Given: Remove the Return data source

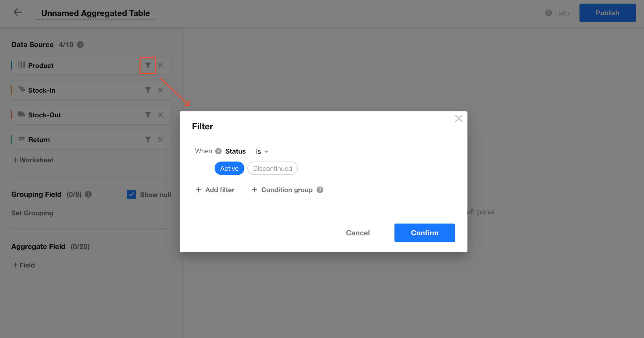Looking at the screenshot, I should click(x=160, y=139).
